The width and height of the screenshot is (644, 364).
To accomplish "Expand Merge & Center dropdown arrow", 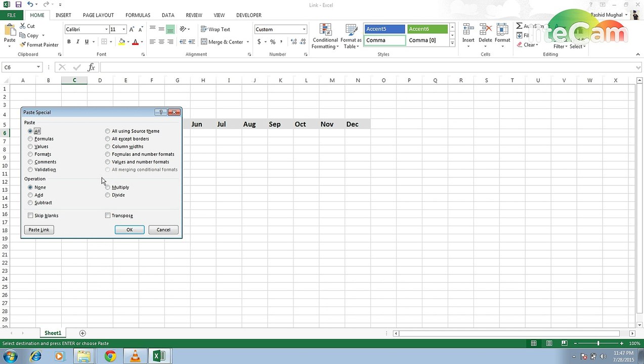I will click(x=248, y=42).
